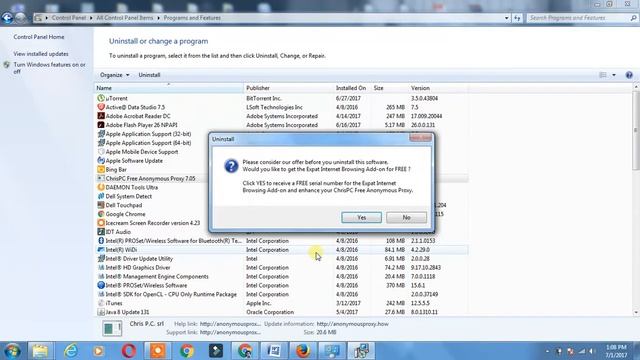Click the Apple Application Support (32-bit) icon
640x360 pixels.
tap(101, 134)
